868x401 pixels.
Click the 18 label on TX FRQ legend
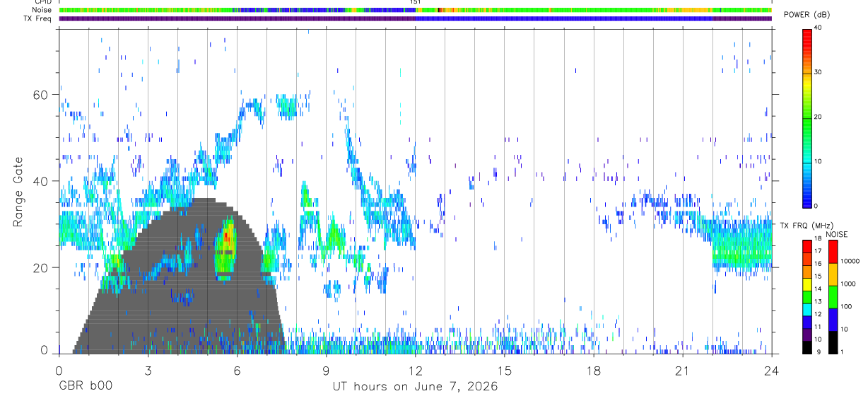point(818,239)
